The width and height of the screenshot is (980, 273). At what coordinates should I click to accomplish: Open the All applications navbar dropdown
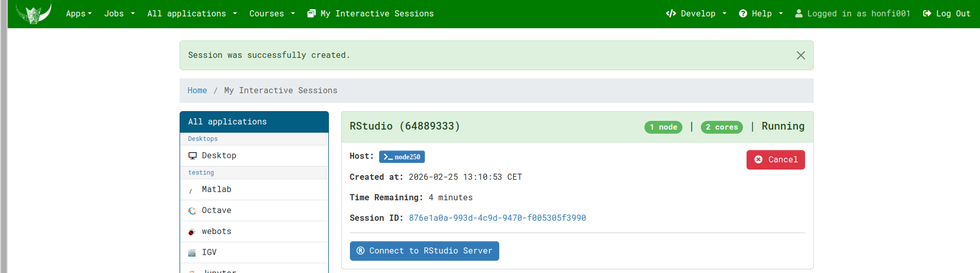point(192,14)
